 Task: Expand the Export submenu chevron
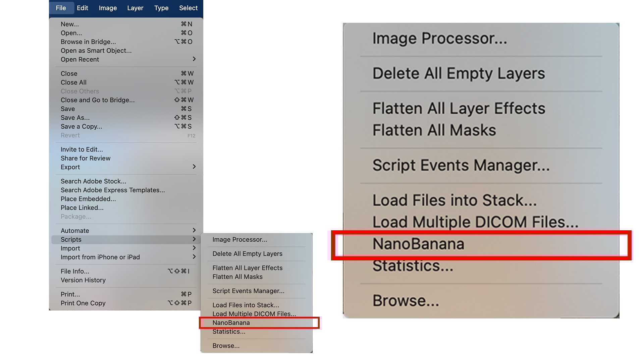[194, 167]
